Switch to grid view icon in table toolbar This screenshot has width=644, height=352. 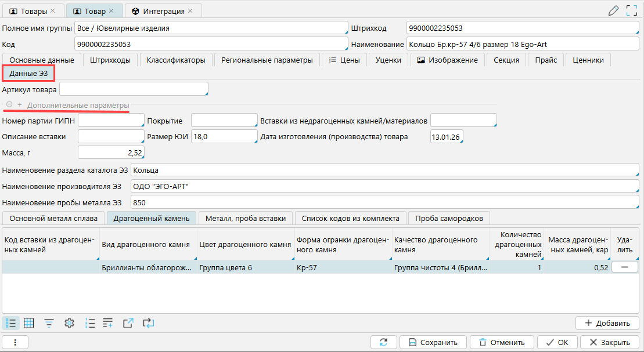tap(28, 323)
